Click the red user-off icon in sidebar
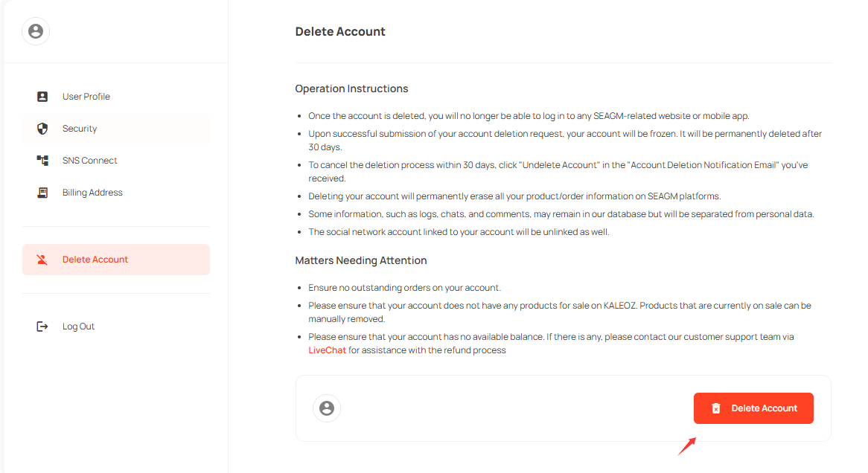Viewport: 868px width, 473px height. click(x=42, y=260)
